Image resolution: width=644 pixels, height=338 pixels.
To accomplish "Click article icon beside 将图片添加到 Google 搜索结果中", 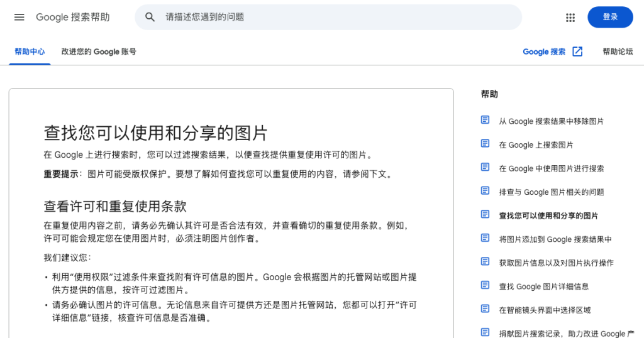I will pyautogui.click(x=485, y=238).
